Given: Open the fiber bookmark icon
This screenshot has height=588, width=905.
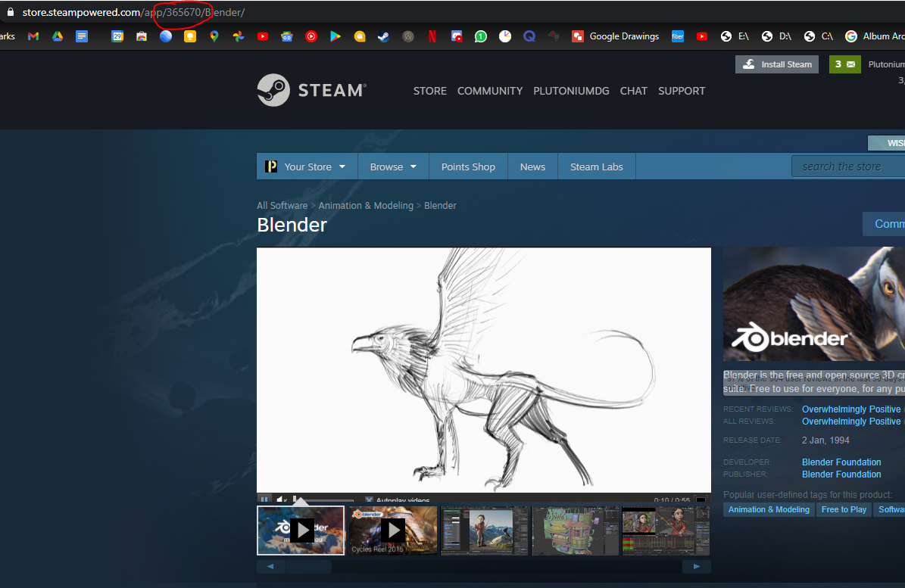Looking at the screenshot, I should [x=678, y=36].
